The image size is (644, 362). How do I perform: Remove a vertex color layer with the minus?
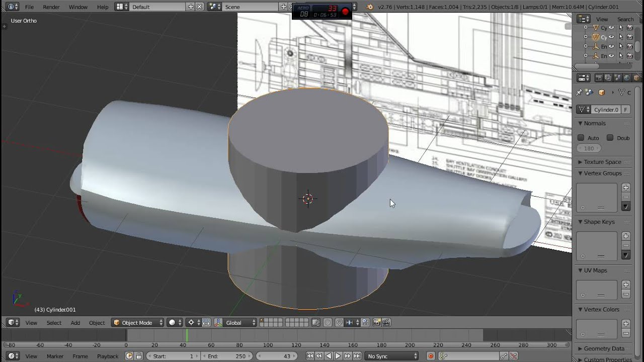click(x=626, y=333)
